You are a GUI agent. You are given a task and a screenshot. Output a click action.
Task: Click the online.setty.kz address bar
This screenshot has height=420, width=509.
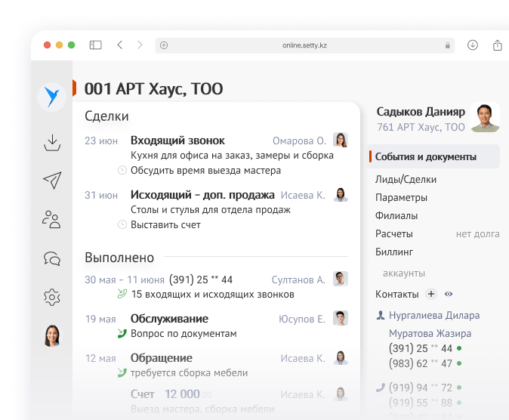pos(304,45)
